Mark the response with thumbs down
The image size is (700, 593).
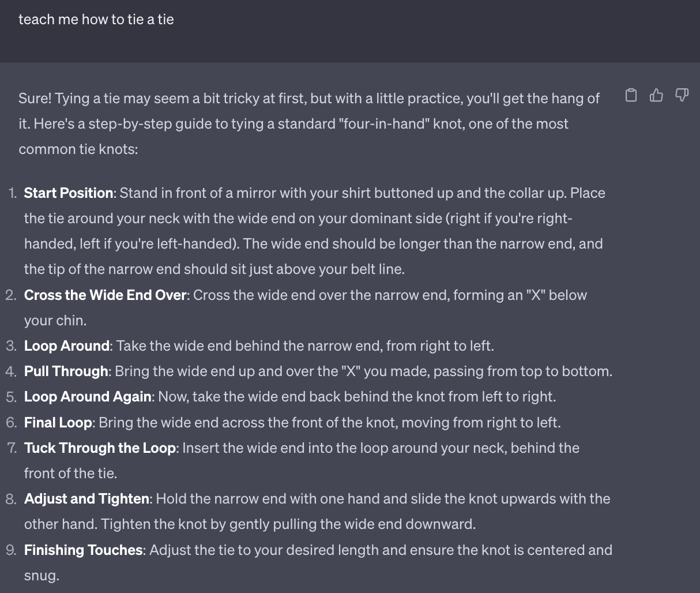682,95
